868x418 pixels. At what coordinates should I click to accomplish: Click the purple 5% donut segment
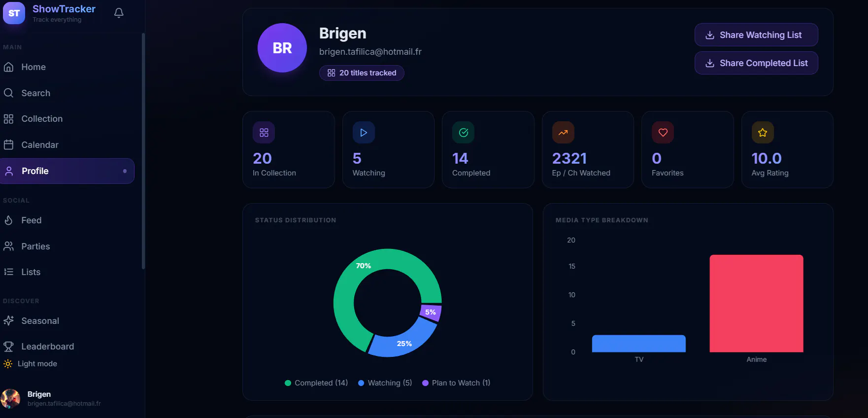point(431,312)
